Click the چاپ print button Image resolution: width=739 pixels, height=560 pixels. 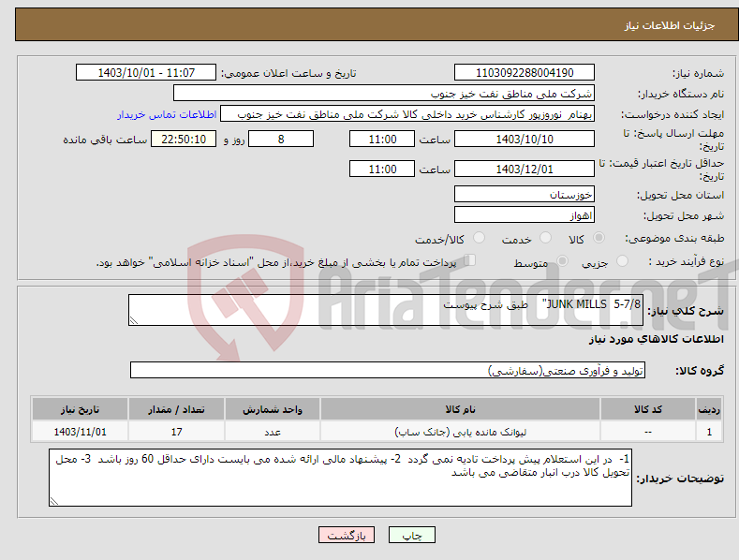point(412,535)
